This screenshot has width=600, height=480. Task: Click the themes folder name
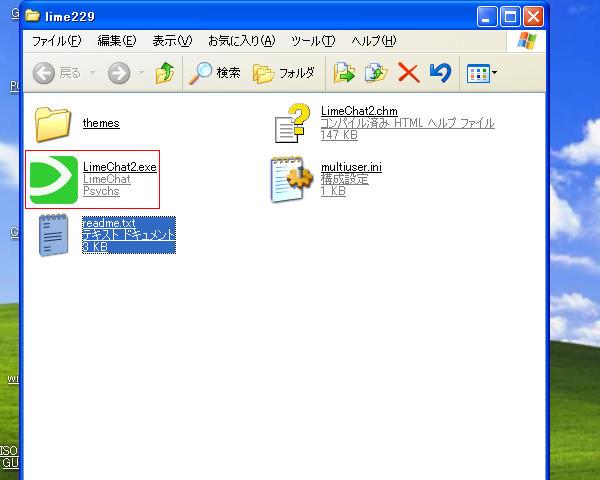click(101, 123)
